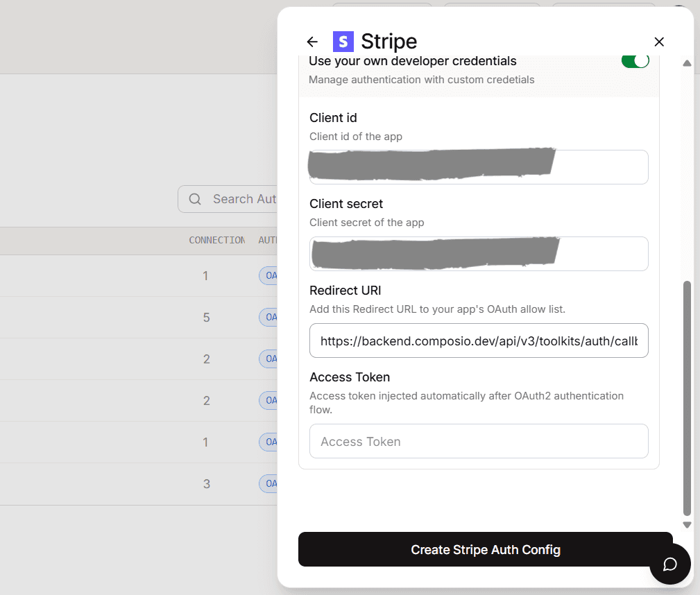The image size is (700, 595).
Task: Click 'Manage authentication with custom credetials' text
Action: 421,80
